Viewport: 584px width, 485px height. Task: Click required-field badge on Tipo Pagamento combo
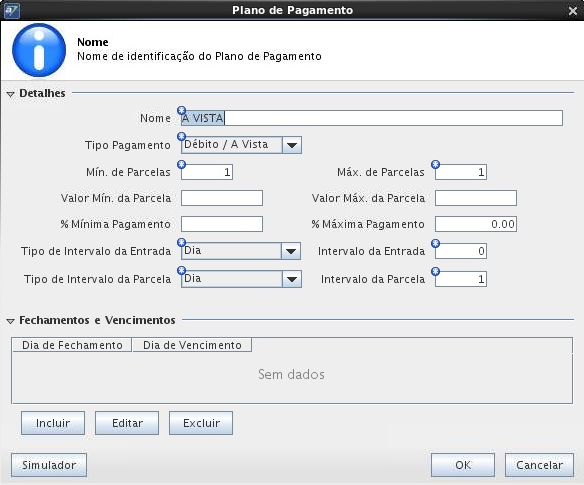(x=181, y=136)
